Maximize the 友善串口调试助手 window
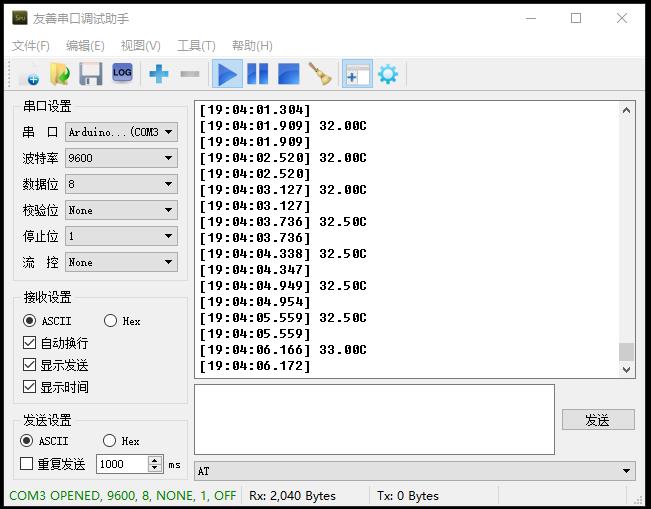 576,18
